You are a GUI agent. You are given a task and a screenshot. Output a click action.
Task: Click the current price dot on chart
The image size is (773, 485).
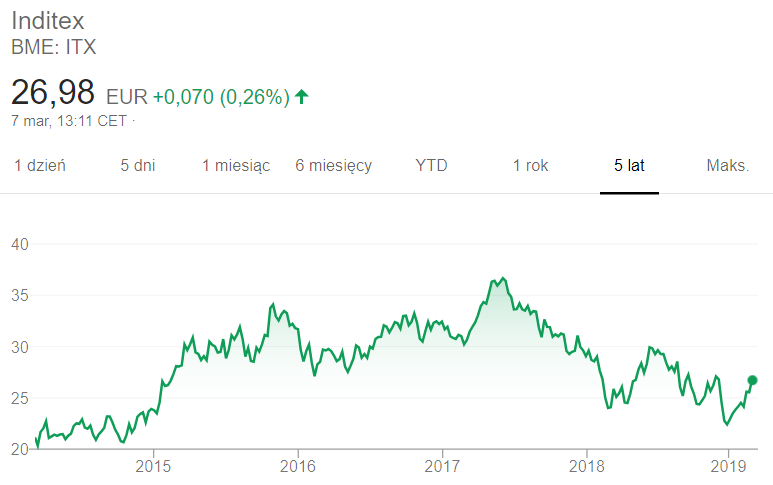(x=752, y=380)
